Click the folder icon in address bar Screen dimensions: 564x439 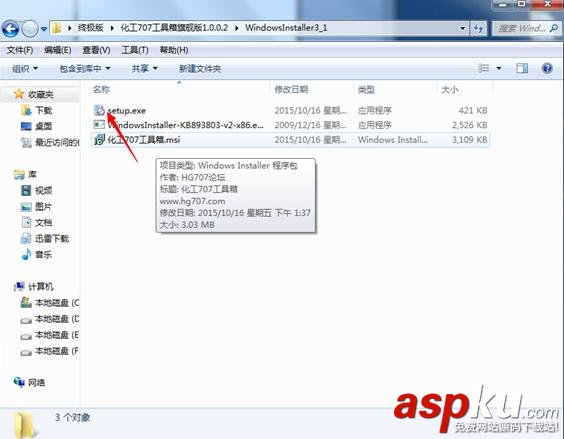pyautogui.click(x=56, y=28)
